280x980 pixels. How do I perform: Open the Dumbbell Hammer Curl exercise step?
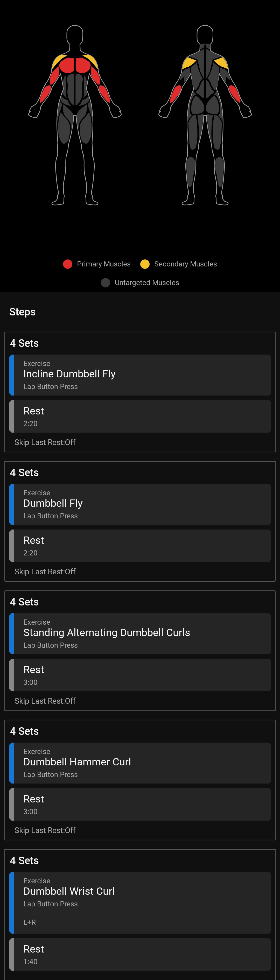(140, 763)
